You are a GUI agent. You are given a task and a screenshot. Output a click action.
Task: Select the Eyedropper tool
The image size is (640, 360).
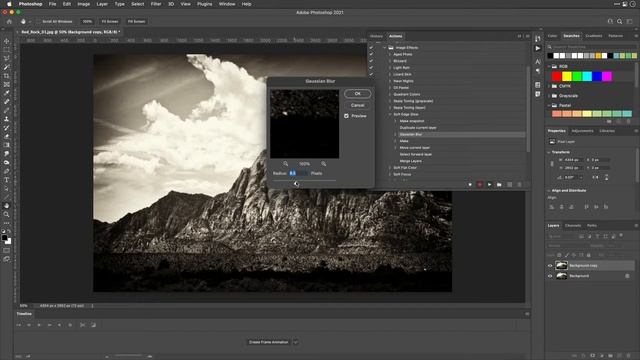(7, 93)
